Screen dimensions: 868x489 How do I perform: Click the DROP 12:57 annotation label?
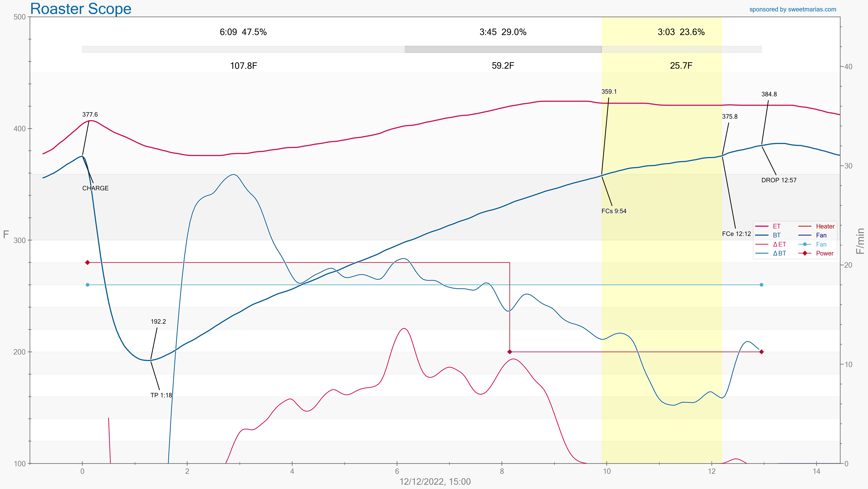point(779,180)
